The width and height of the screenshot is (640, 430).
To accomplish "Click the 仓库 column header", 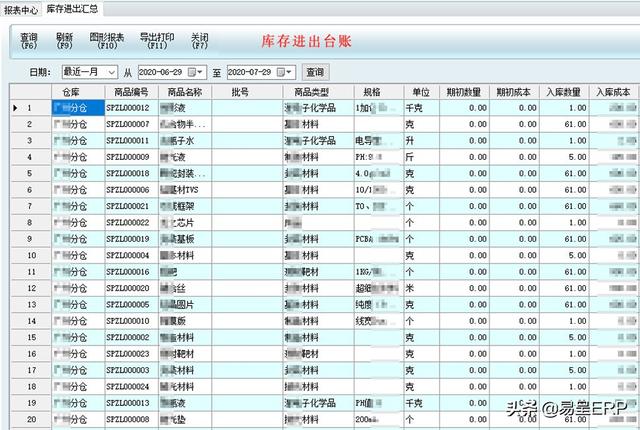I will (x=71, y=92).
